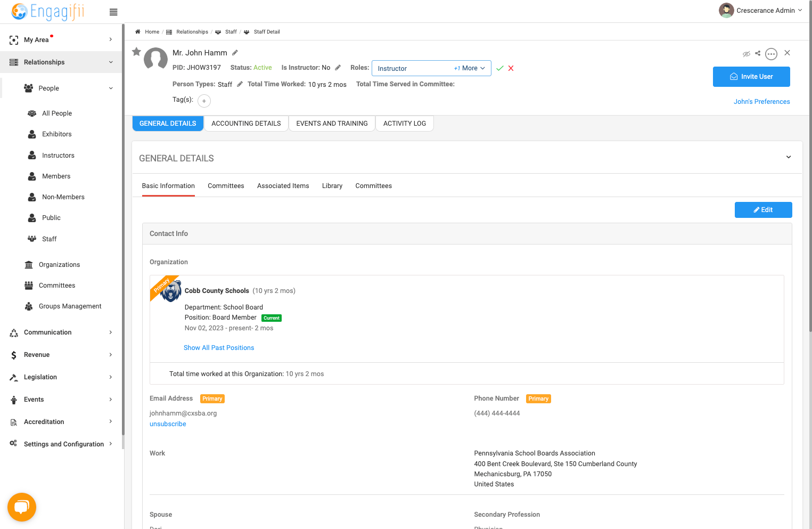Open the Roles Instructor dropdown

click(431, 68)
